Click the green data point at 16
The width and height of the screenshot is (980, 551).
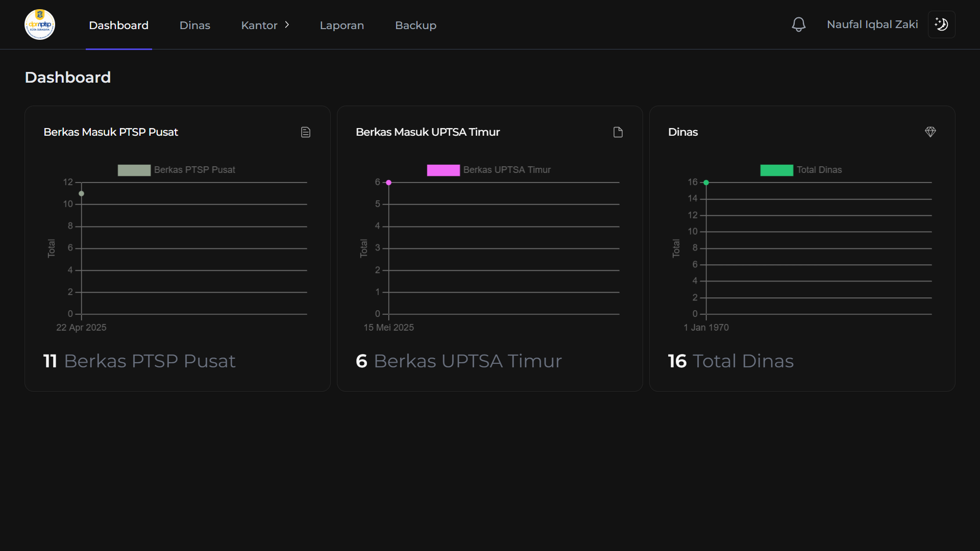[x=706, y=183]
